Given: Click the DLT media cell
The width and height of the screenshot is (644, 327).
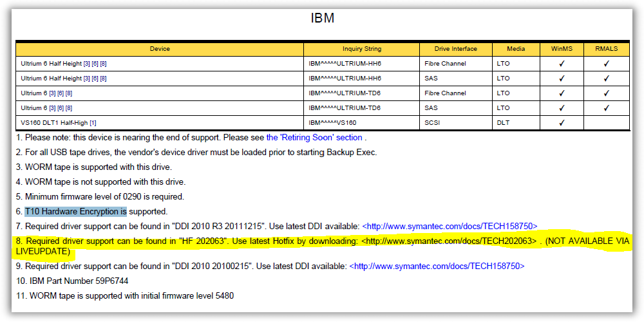Looking at the screenshot, I should coord(503,122).
